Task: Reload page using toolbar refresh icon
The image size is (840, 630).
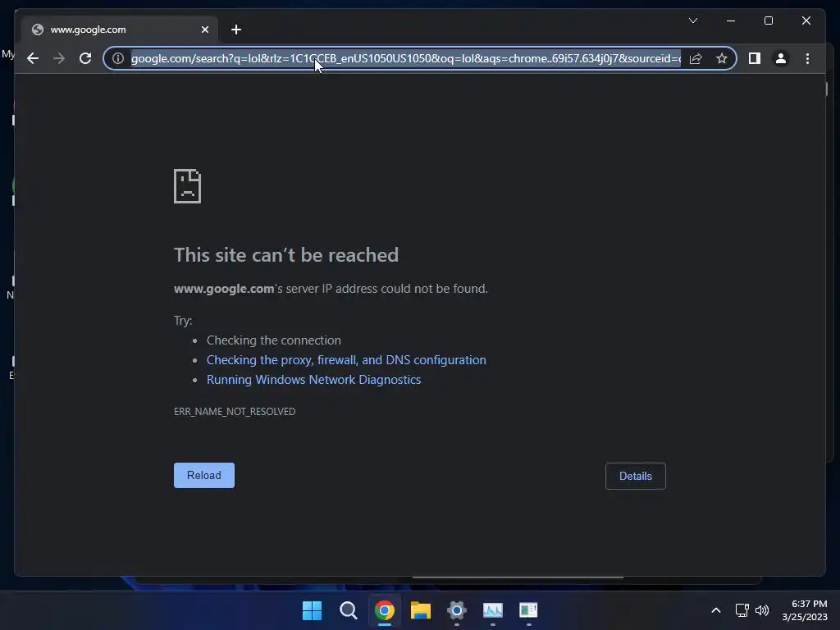Action: (85, 58)
